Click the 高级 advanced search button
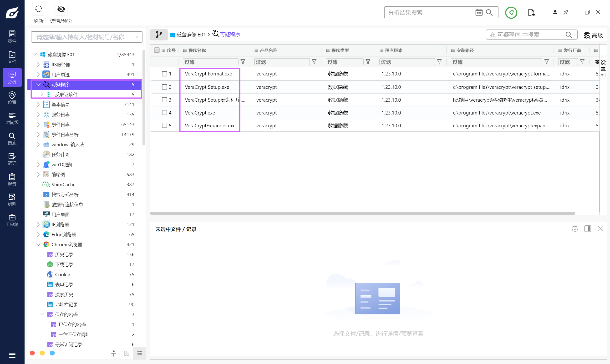This screenshot has width=610, height=364. pos(593,35)
